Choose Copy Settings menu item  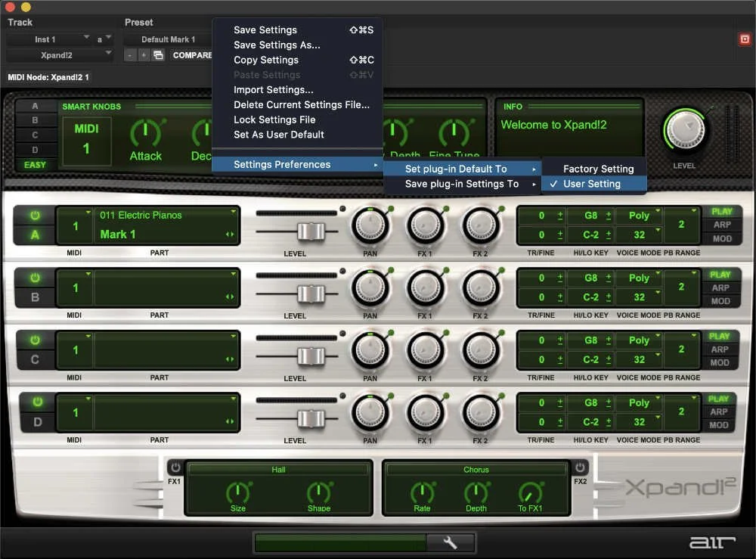pos(297,60)
